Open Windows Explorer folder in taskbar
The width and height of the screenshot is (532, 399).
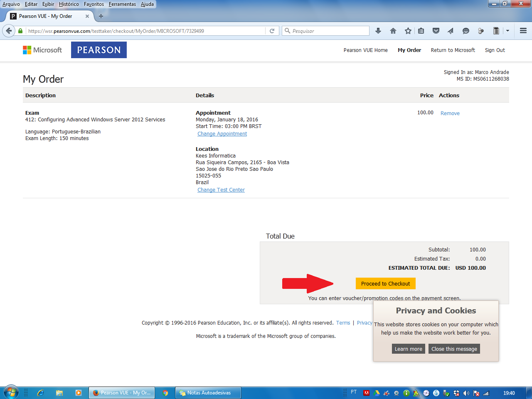pyautogui.click(x=59, y=393)
